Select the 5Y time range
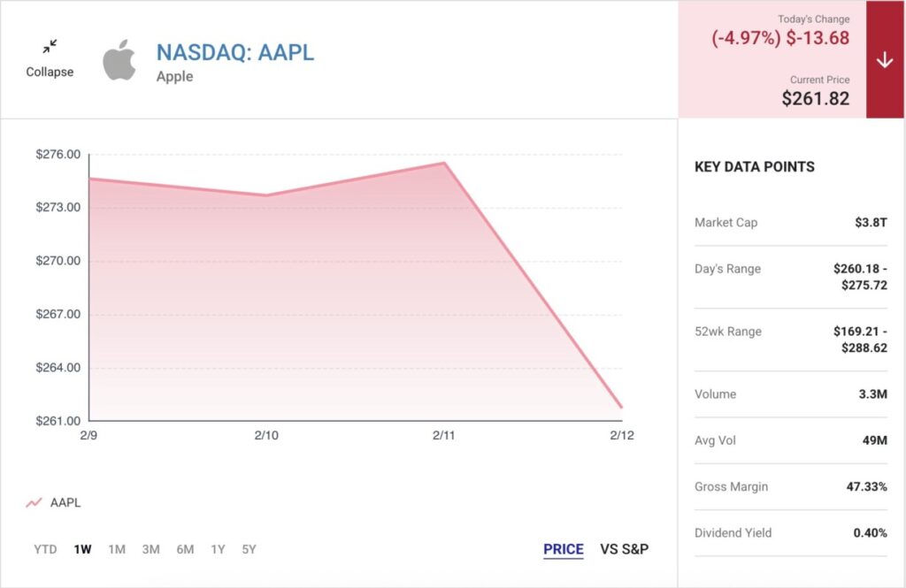This screenshot has width=906, height=588. 249,549
